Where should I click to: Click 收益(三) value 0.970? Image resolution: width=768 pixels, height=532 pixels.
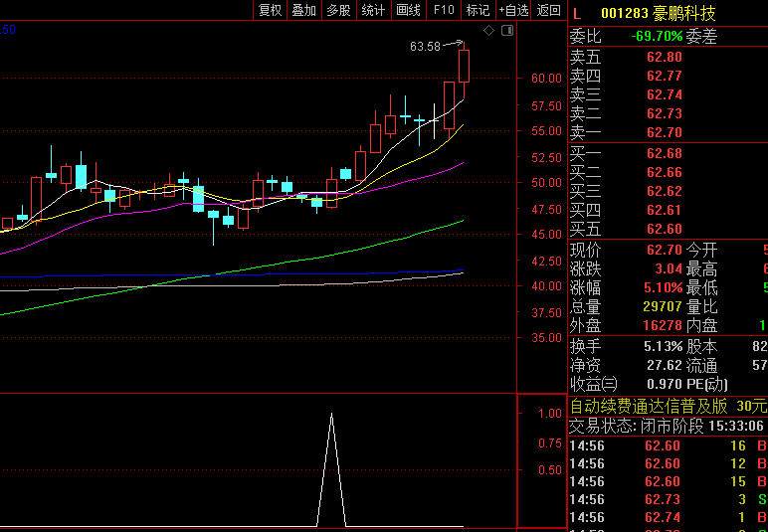(665, 385)
